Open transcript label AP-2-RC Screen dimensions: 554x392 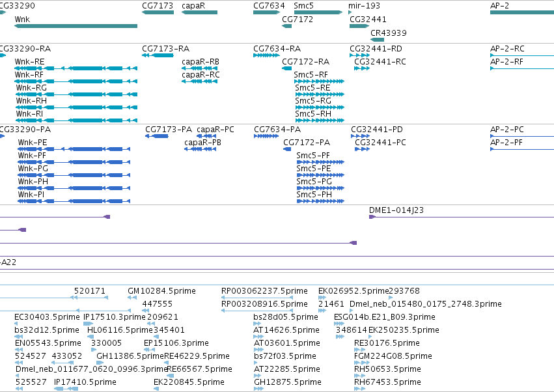tap(507, 49)
